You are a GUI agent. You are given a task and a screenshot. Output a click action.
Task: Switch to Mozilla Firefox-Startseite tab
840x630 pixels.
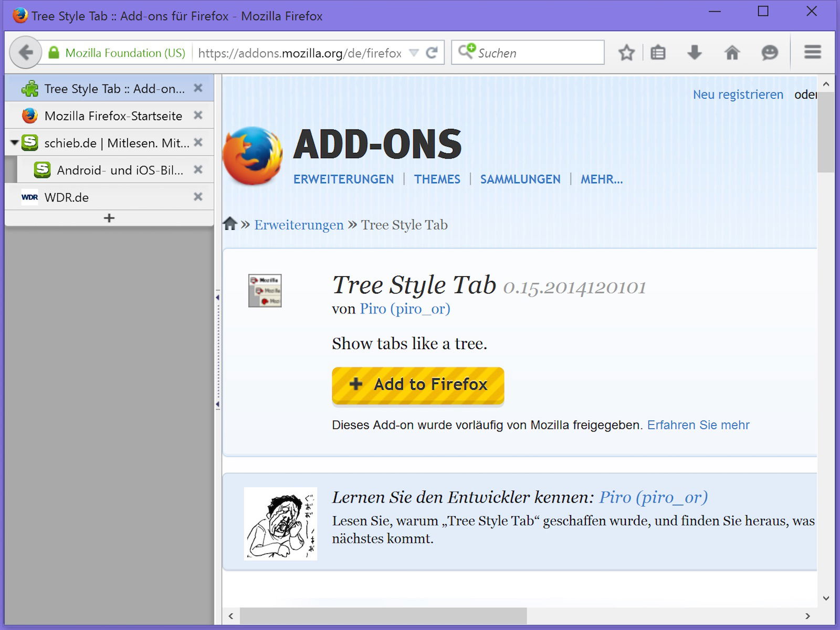pyautogui.click(x=109, y=115)
